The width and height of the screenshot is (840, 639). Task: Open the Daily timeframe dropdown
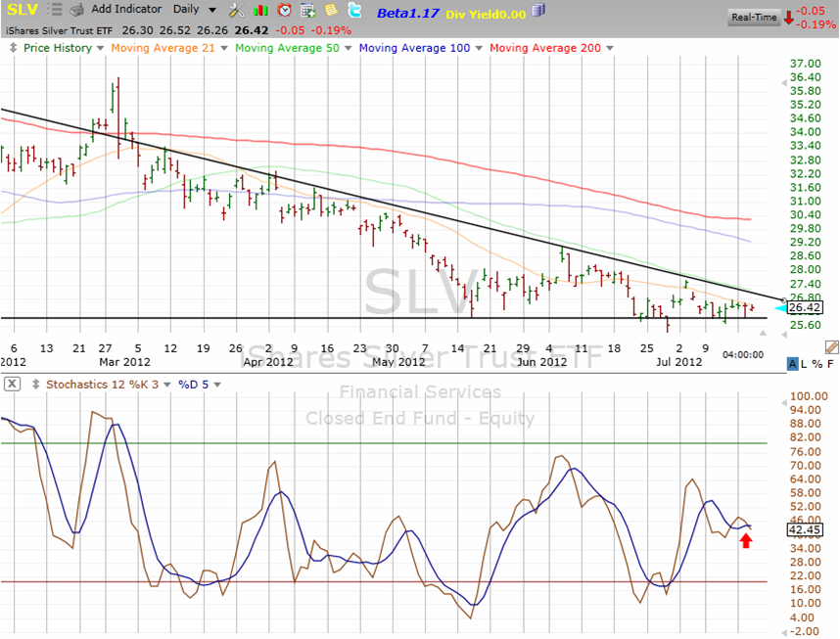(x=195, y=9)
